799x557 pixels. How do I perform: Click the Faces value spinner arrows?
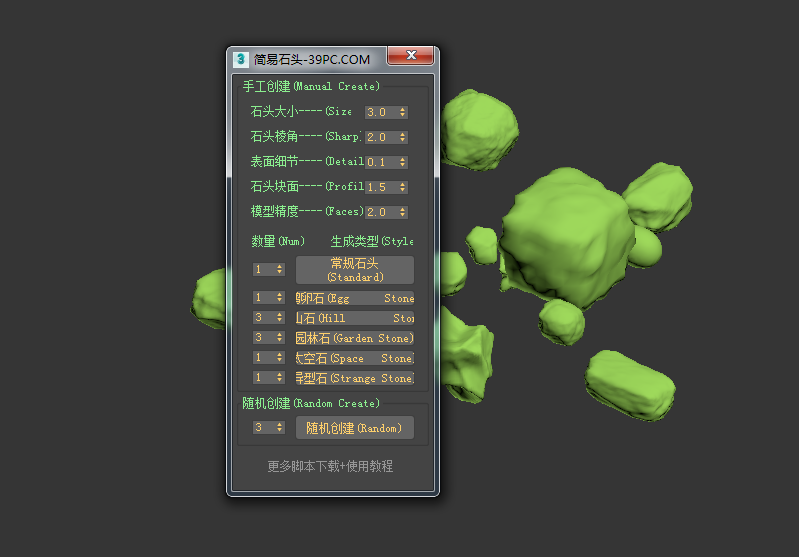[x=403, y=212]
